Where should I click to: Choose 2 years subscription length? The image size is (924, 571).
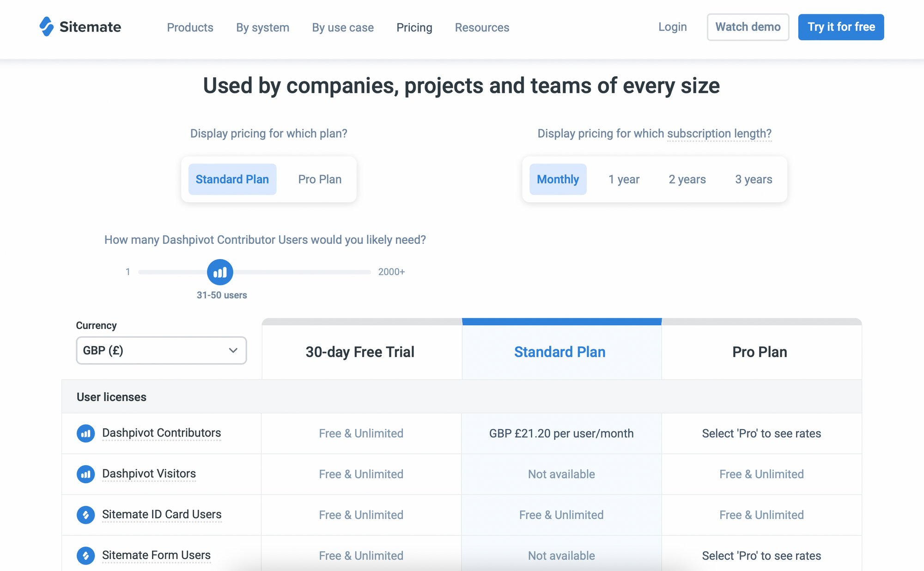tap(687, 179)
